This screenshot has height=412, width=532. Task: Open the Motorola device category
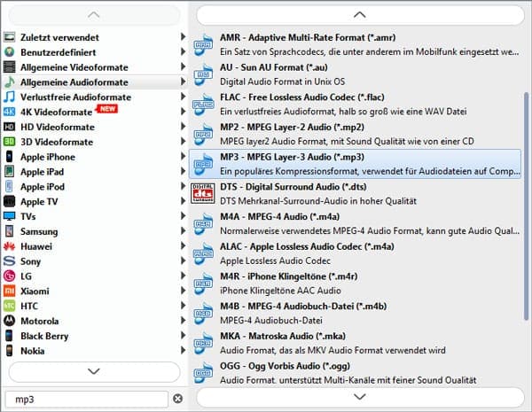coord(95,321)
